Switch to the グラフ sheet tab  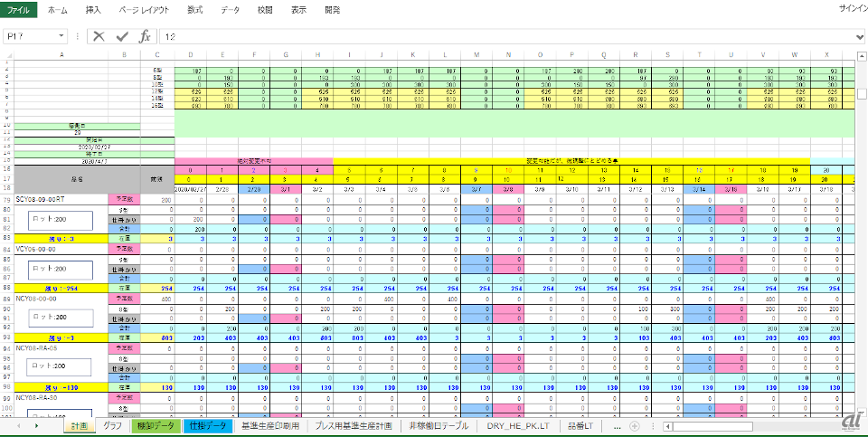click(112, 425)
